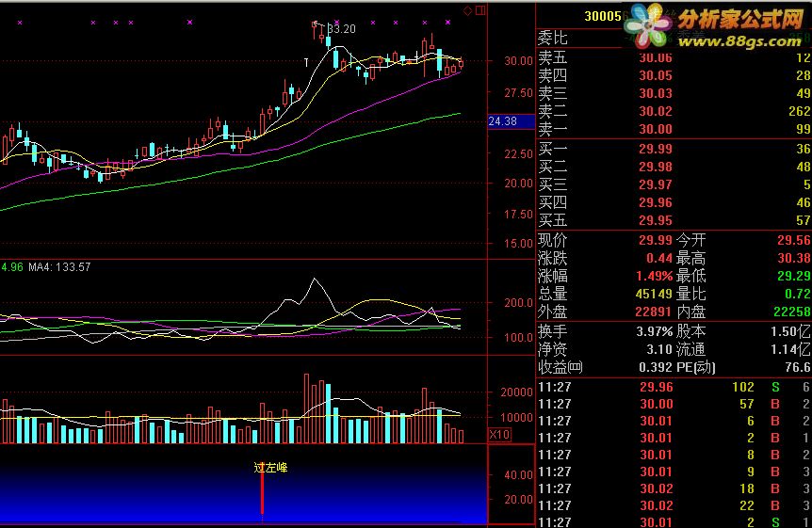Select the 买五 row at 29.95

pos(674,220)
